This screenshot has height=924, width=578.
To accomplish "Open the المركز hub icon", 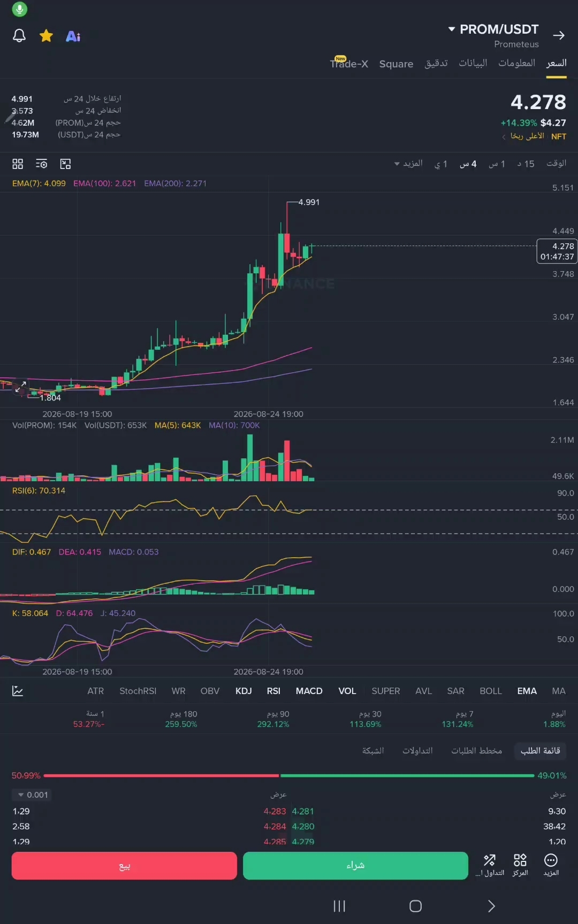I will click(x=520, y=865).
